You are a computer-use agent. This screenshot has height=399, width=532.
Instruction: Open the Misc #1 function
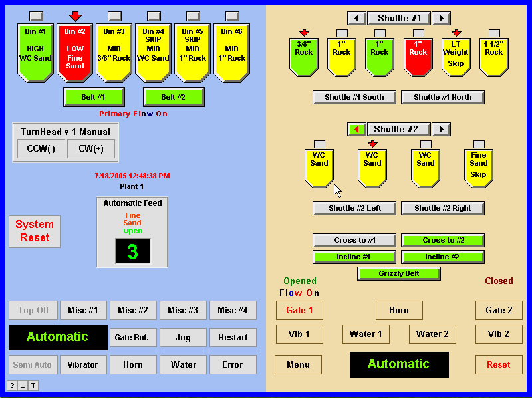83,311
